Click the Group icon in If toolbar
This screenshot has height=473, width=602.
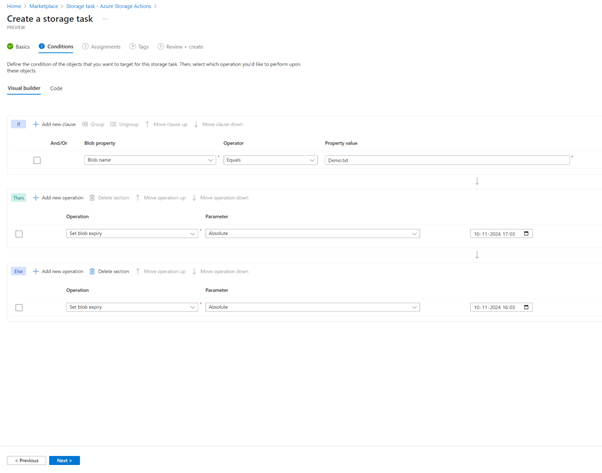pyautogui.click(x=85, y=124)
